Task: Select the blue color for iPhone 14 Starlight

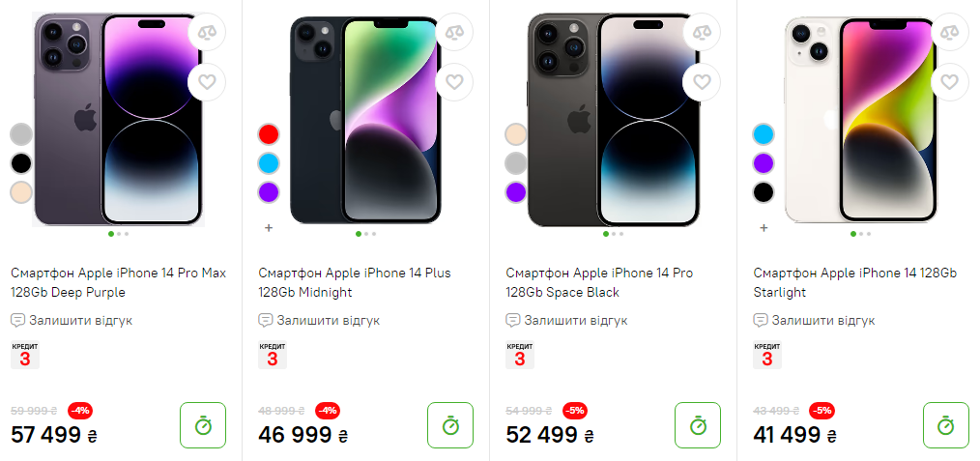Action: pos(764,133)
